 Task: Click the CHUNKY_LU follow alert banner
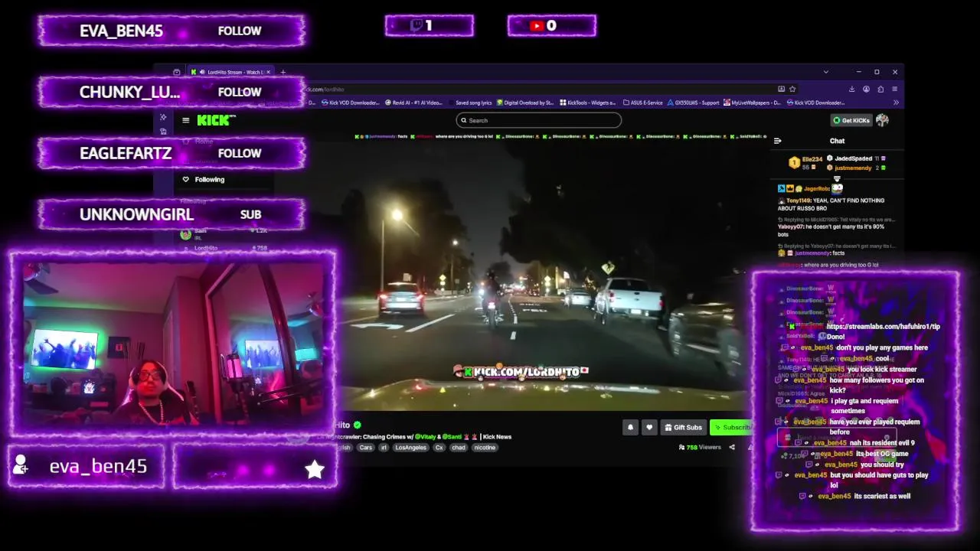click(x=171, y=92)
